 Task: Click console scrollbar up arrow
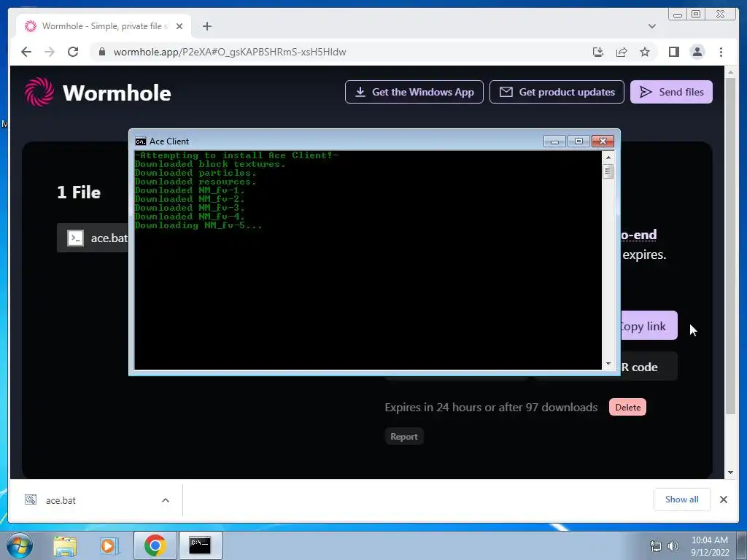(x=608, y=157)
